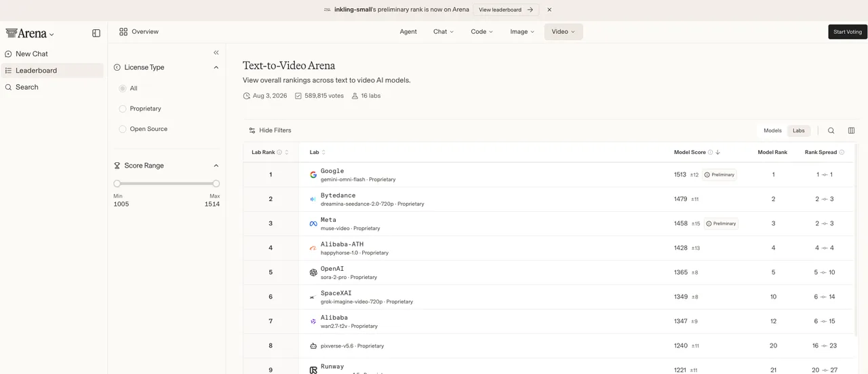Viewport: 868px width, 374px height.
Task: Open Leaderboard in sidebar
Action: [52, 71]
